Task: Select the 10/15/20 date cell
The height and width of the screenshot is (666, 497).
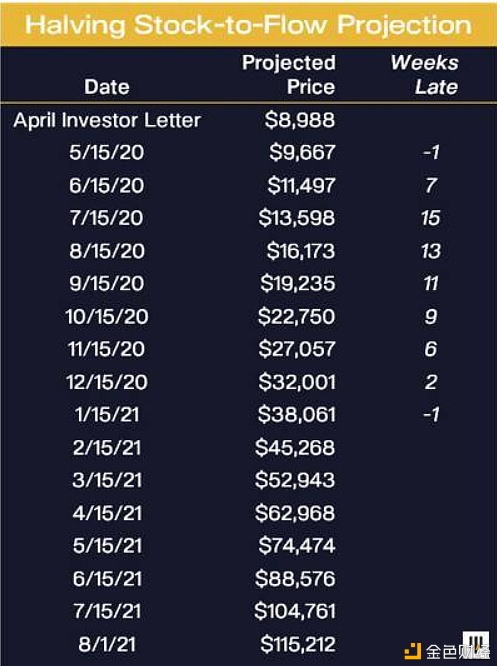Action: click(x=107, y=316)
